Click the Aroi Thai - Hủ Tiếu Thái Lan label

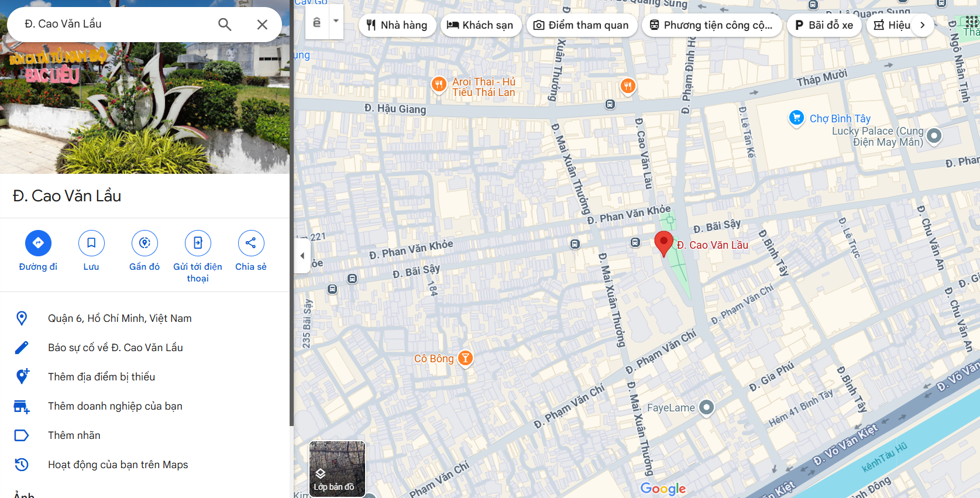[x=484, y=87]
